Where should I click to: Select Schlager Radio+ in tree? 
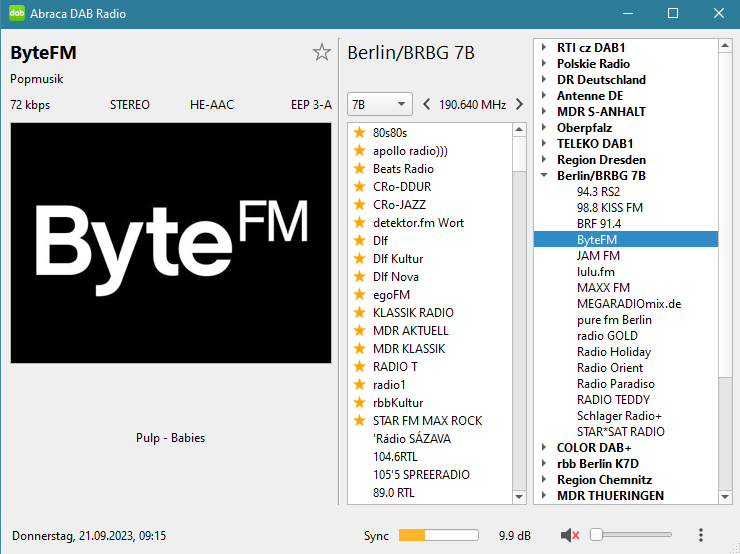click(x=619, y=416)
